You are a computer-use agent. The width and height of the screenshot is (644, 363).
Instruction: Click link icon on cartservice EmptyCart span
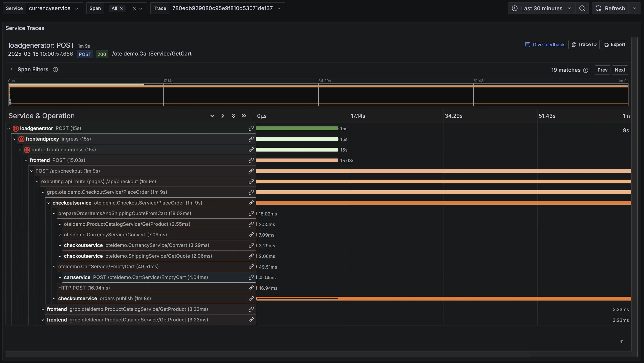(x=251, y=278)
